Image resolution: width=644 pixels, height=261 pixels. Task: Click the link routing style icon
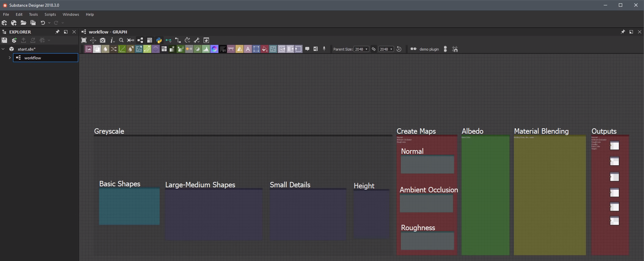178,40
